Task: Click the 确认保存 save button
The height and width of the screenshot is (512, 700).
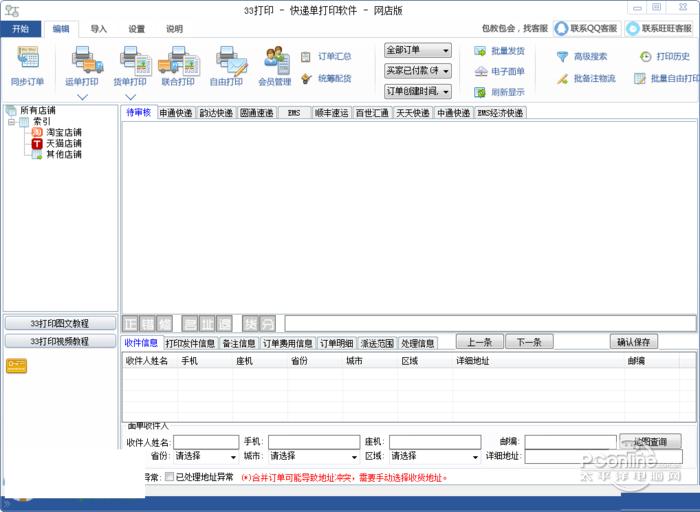Action: point(634,342)
